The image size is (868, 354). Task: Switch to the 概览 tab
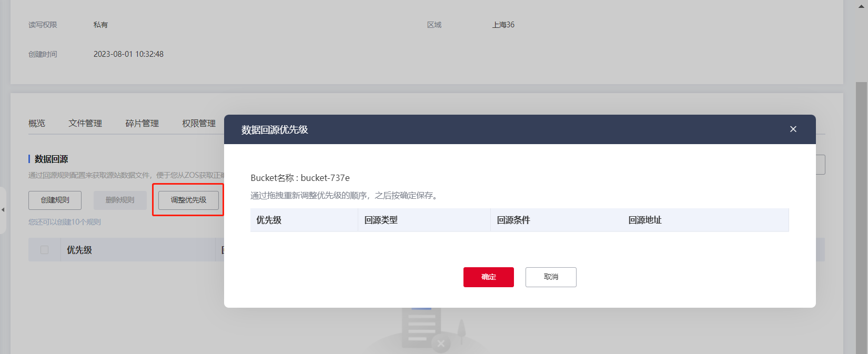[37, 123]
